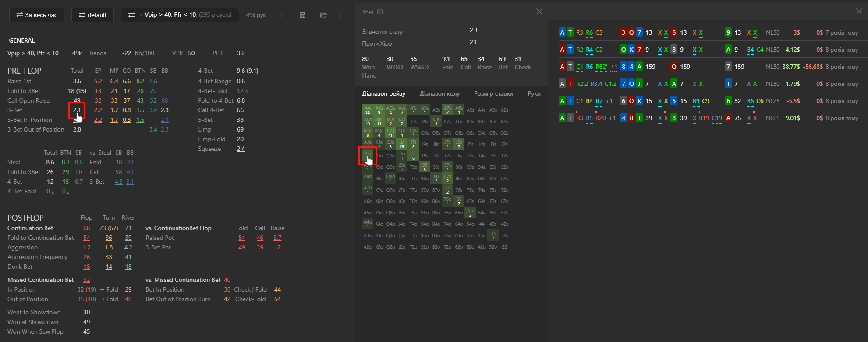Click the PFR value 3.2
This screenshot has width=868, height=342.
click(x=241, y=53)
